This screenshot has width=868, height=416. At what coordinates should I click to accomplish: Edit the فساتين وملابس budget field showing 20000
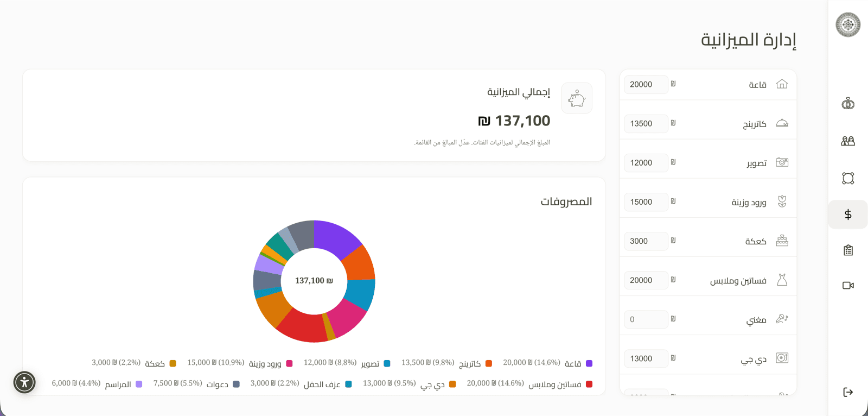[x=646, y=280]
